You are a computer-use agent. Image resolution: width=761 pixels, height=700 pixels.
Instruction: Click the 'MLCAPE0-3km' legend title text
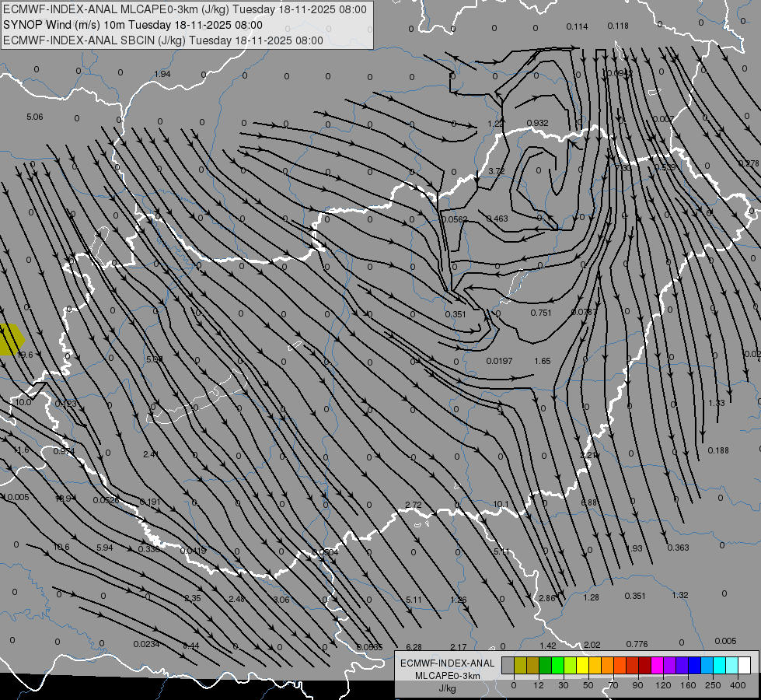tap(448, 676)
